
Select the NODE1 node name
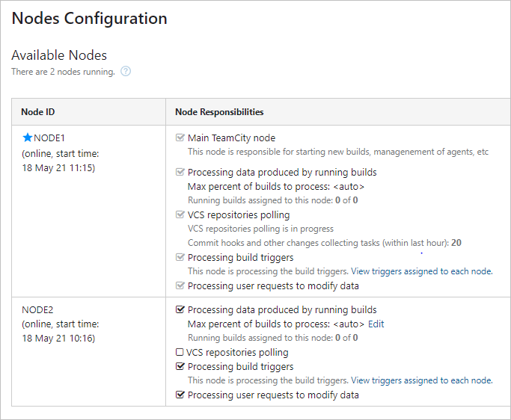[49, 138]
